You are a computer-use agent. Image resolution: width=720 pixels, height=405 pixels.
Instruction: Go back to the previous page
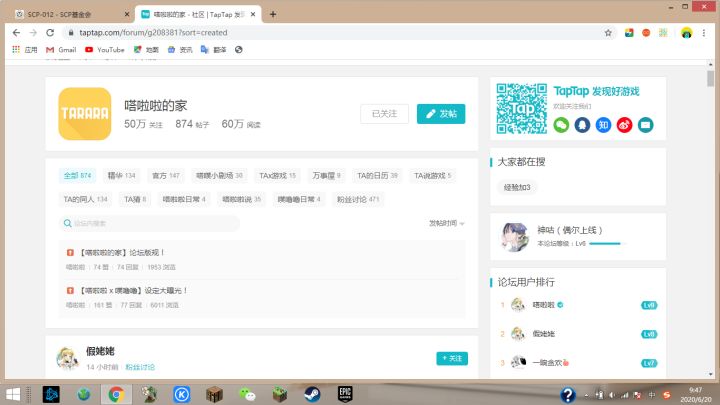click(x=17, y=33)
